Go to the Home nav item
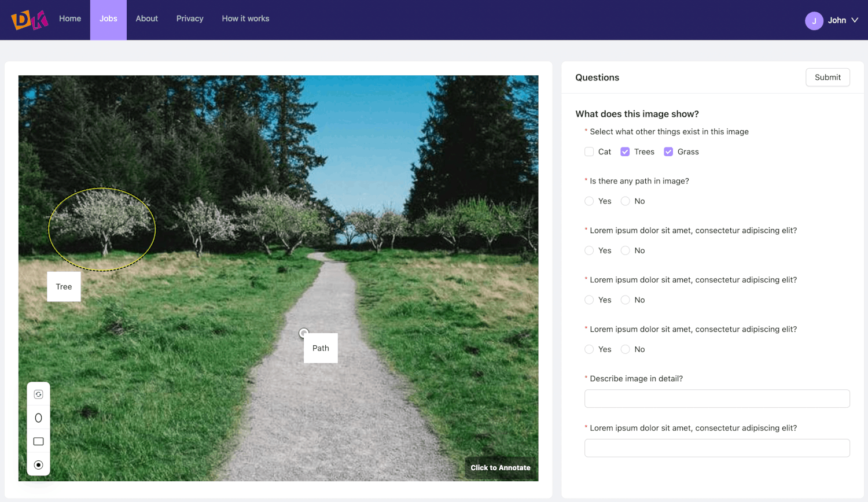 pos(70,19)
